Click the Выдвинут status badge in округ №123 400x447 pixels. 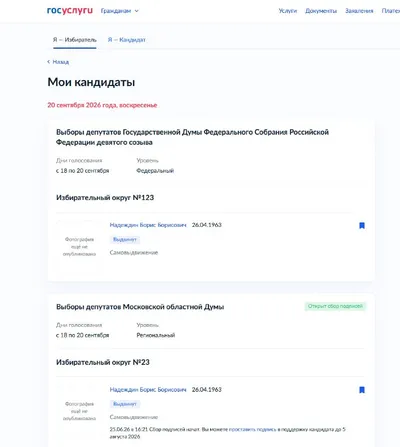(x=125, y=240)
